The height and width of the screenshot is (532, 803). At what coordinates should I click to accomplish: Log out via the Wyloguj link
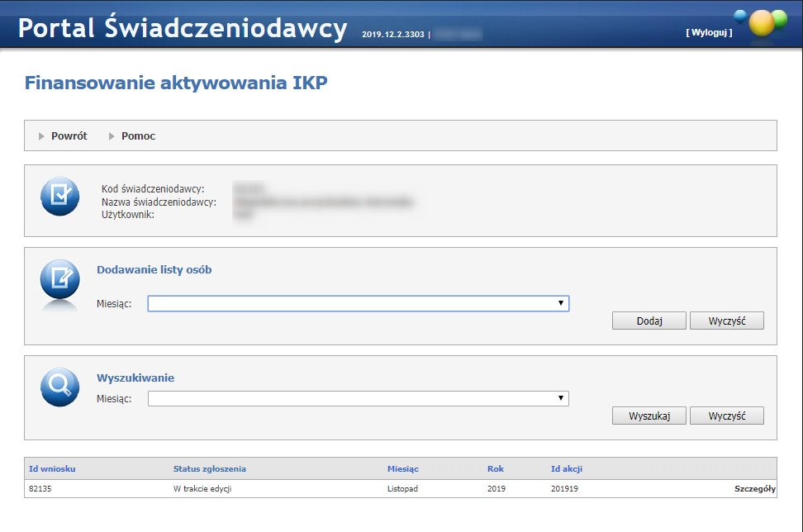coord(708,33)
